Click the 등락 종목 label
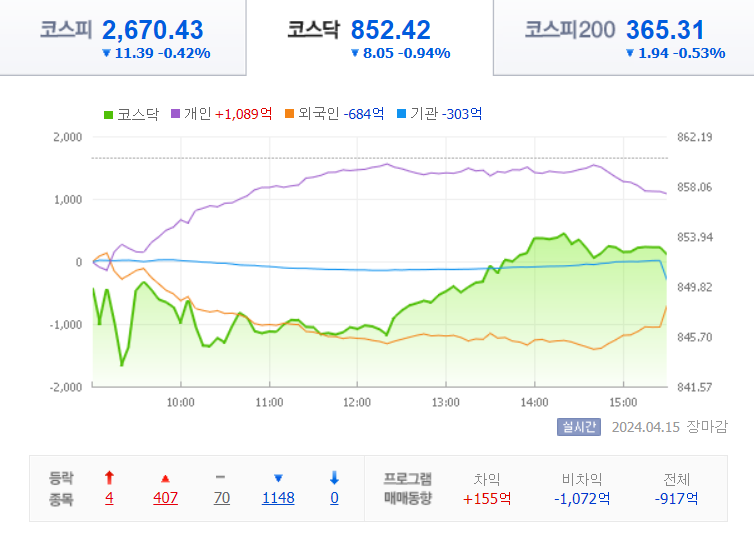The width and height of the screenshot is (754, 550). 61,488
